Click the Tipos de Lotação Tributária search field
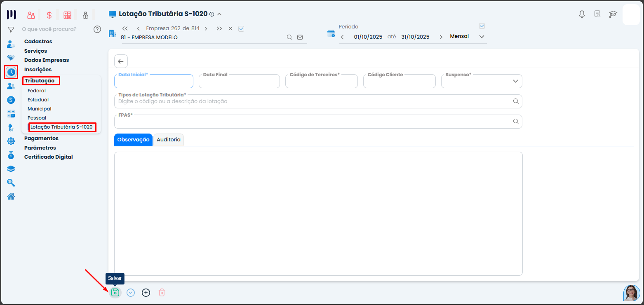 318,101
